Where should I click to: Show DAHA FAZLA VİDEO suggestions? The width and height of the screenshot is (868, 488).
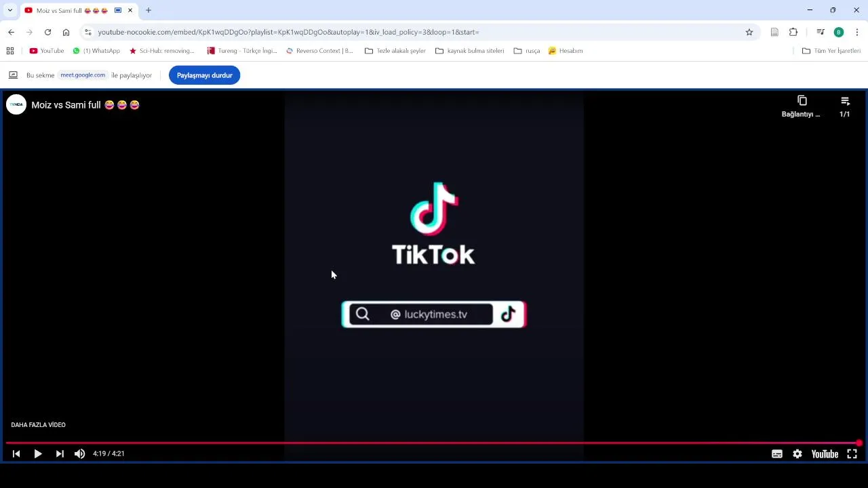(x=38, y=425)
